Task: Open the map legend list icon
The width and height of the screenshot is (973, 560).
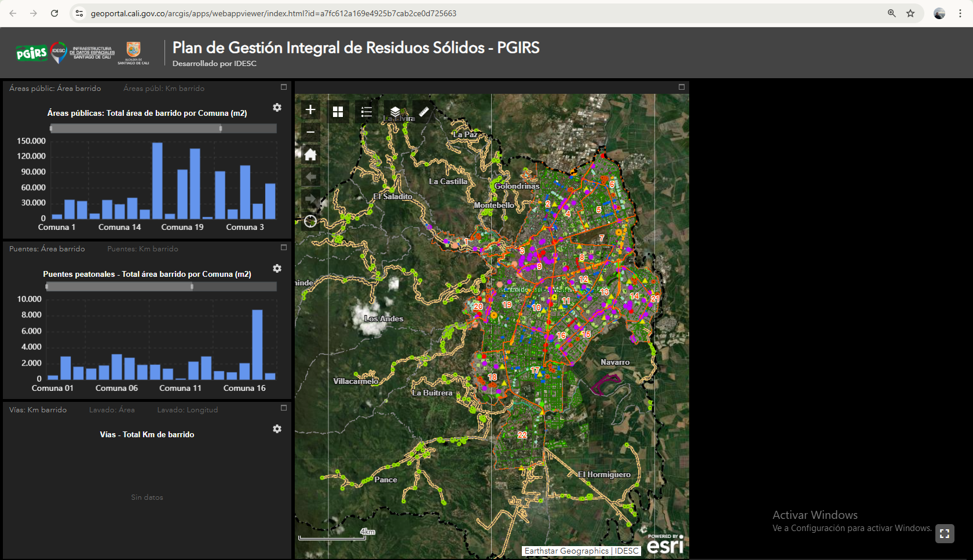Action: 367,112
